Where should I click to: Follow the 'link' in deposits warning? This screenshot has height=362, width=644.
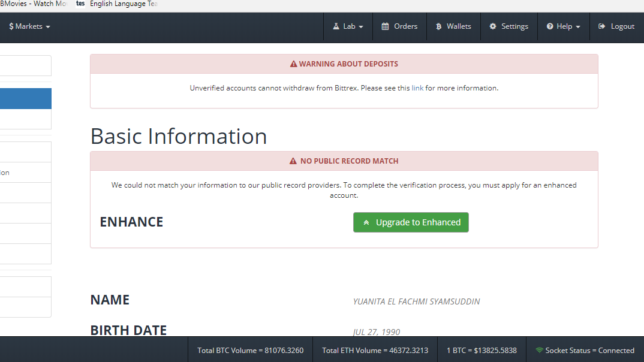coord(417,88)
